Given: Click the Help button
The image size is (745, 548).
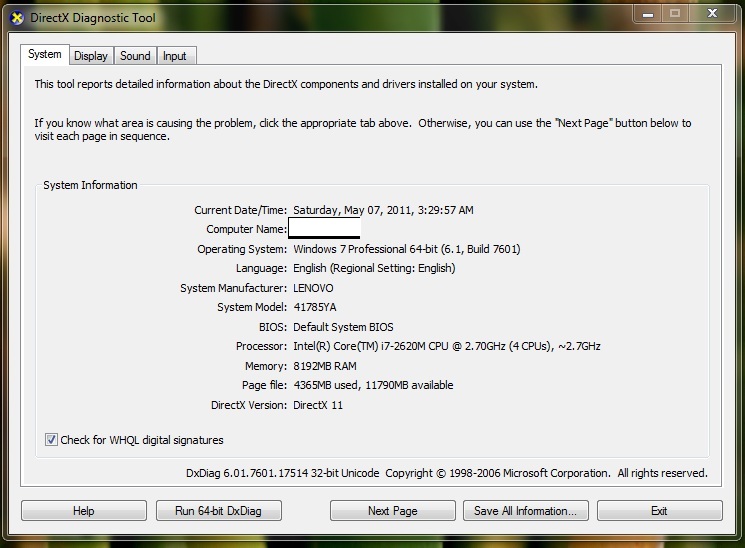Looking at the screenshot, I should pos(84,511).
